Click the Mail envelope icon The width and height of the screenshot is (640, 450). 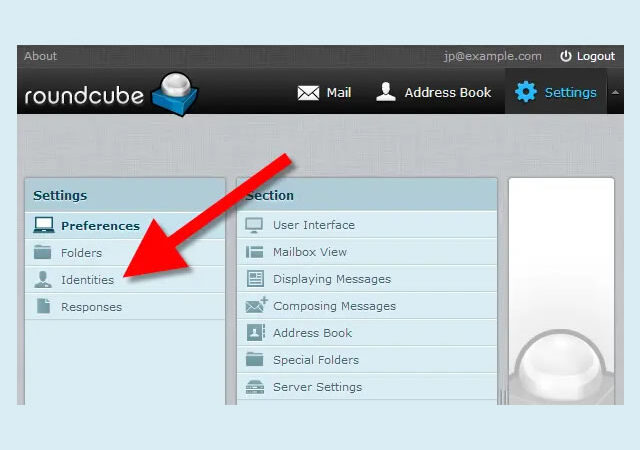pyautogui.click(x=308, y=93)
